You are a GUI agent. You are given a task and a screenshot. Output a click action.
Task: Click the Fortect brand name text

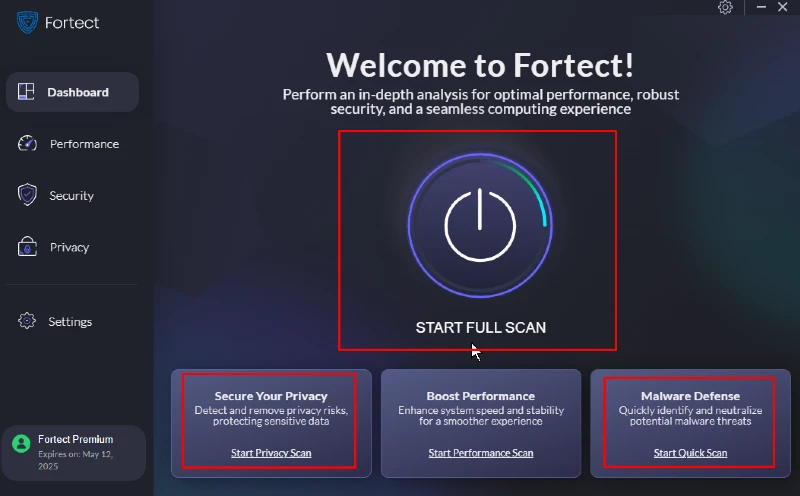click(x=72, y=22)
